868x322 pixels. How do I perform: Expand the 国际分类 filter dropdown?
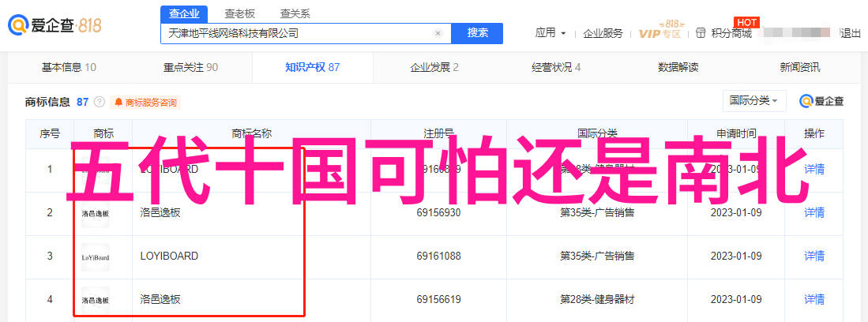(x=754, y=101)
